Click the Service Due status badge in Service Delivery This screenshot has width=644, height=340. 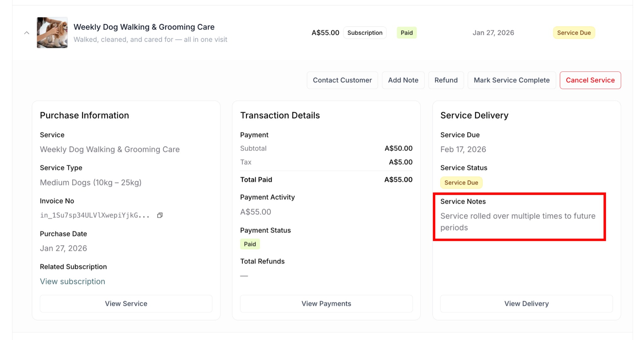pos(461,183)
